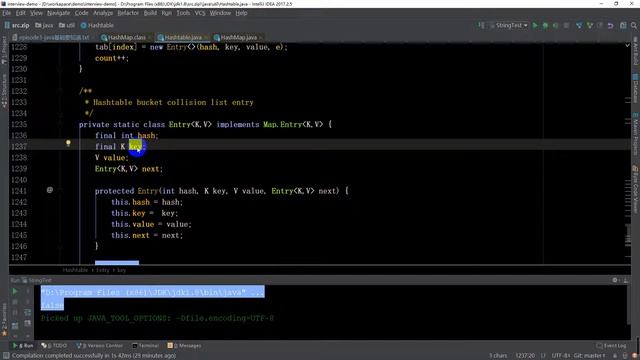Change the UTF-8 file encoding selector
This screenshot has width=640, height=360.
click(x=562, y=356)
